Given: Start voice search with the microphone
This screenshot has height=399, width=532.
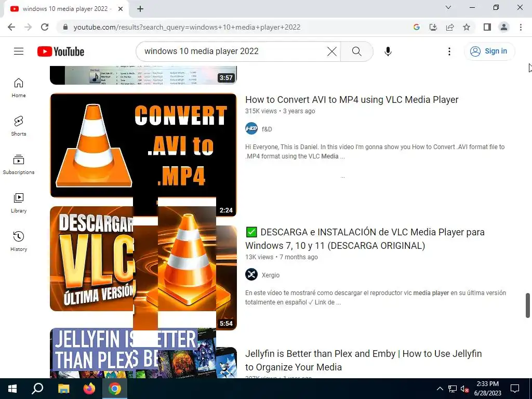Looking at the screenshot, I should 388,51.
